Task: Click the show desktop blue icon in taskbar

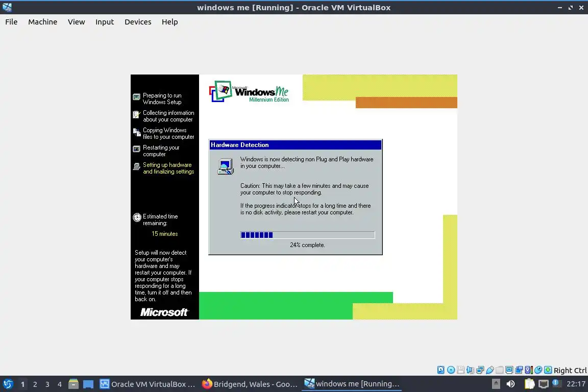Action: tap(88, 384)
